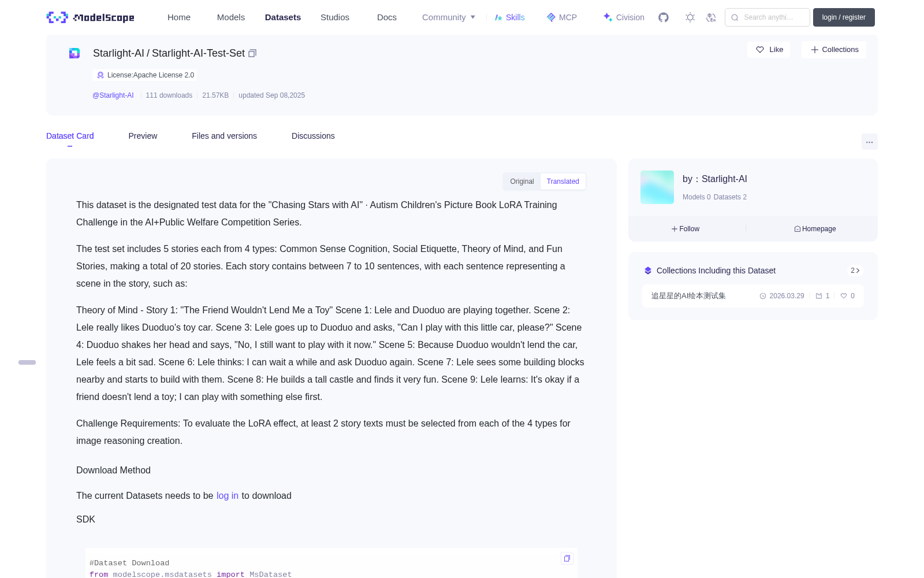Open the Files and versions tab
924x578 pixels.
coord(224,136)
